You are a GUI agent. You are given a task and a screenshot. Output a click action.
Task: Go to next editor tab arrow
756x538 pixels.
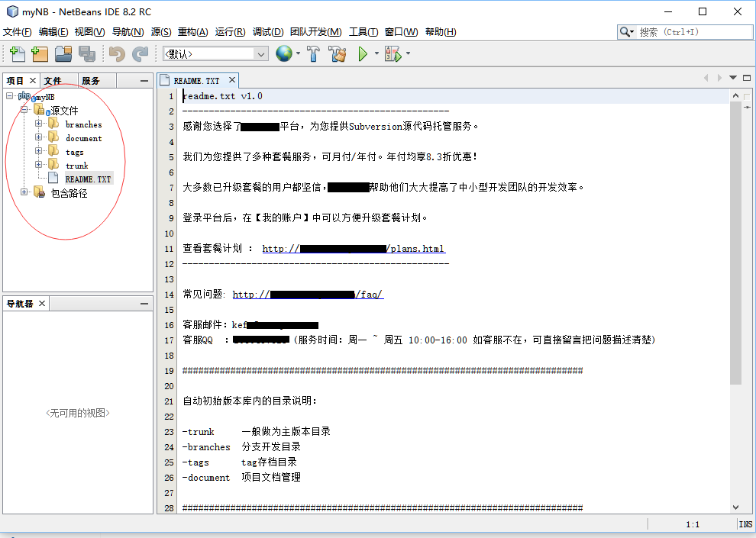[x=719, y=78]
